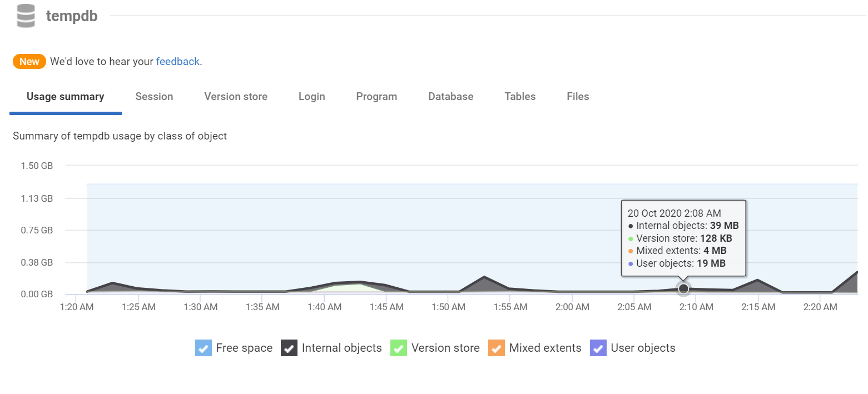View the Tables tab

click(520, 97)
